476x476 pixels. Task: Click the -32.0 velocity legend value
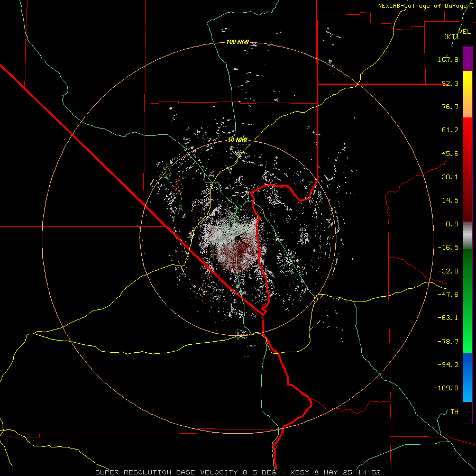click(x=448, y=271)
